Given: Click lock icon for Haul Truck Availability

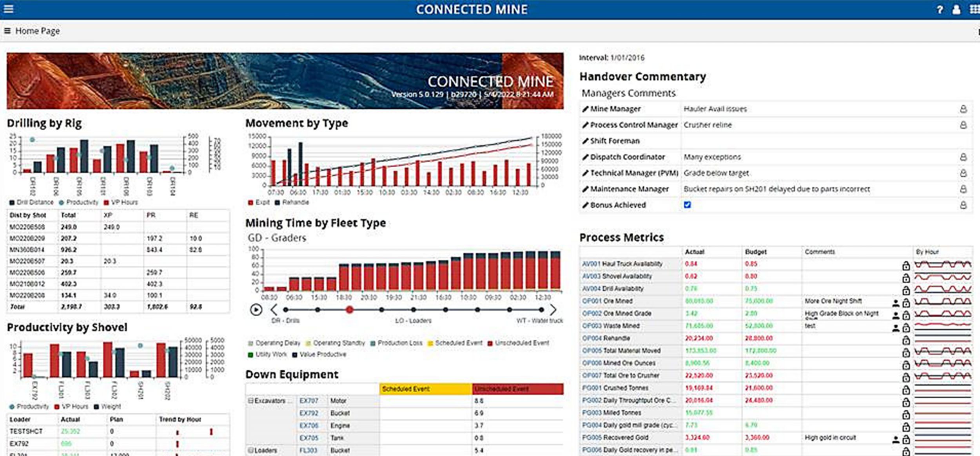Looking at the screenshot, I should point(906,266).
